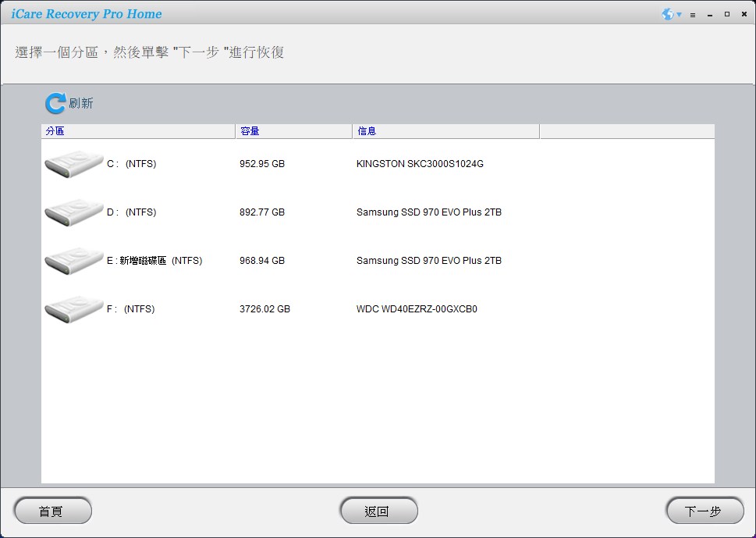
Task: Maximize the iCare Recovery window
Action: click(x=727, y=15)
